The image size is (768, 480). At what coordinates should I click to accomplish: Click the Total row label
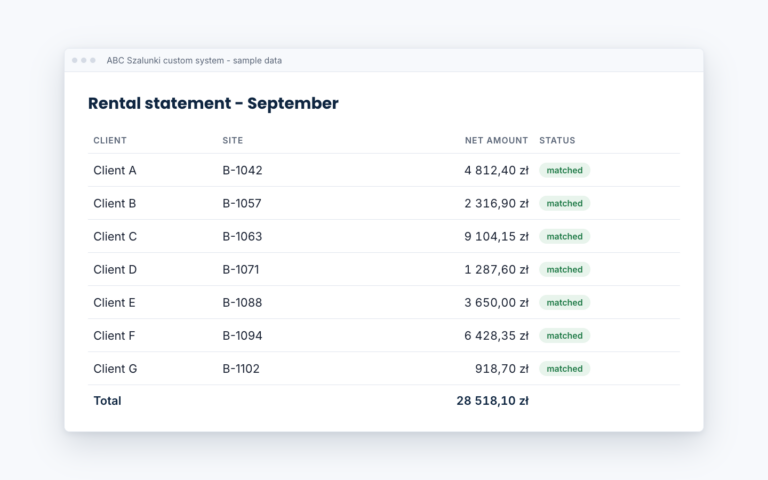pyautogui.click(x=107, y=401)
